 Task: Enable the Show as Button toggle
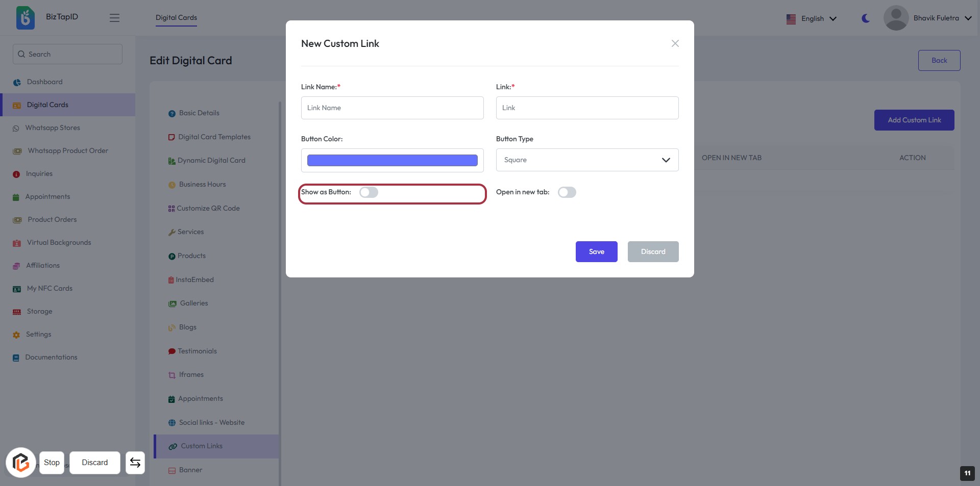(369, 192)
